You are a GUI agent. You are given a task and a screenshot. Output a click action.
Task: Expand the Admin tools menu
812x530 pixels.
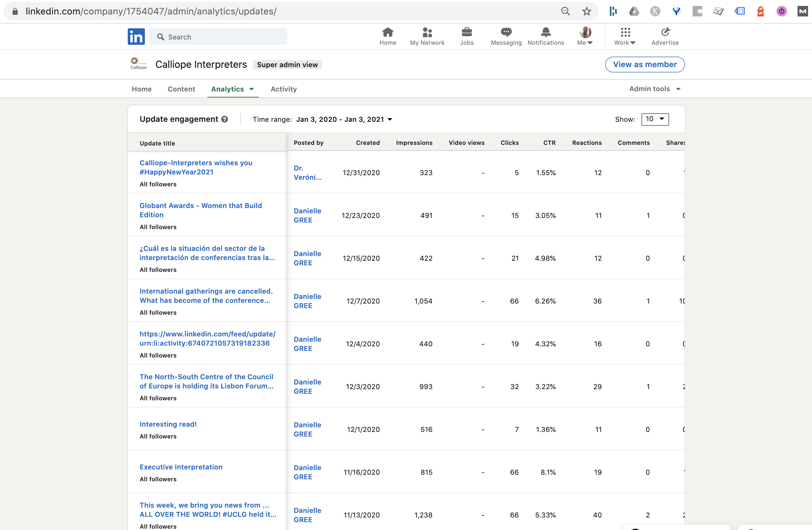tap(655, 89)
